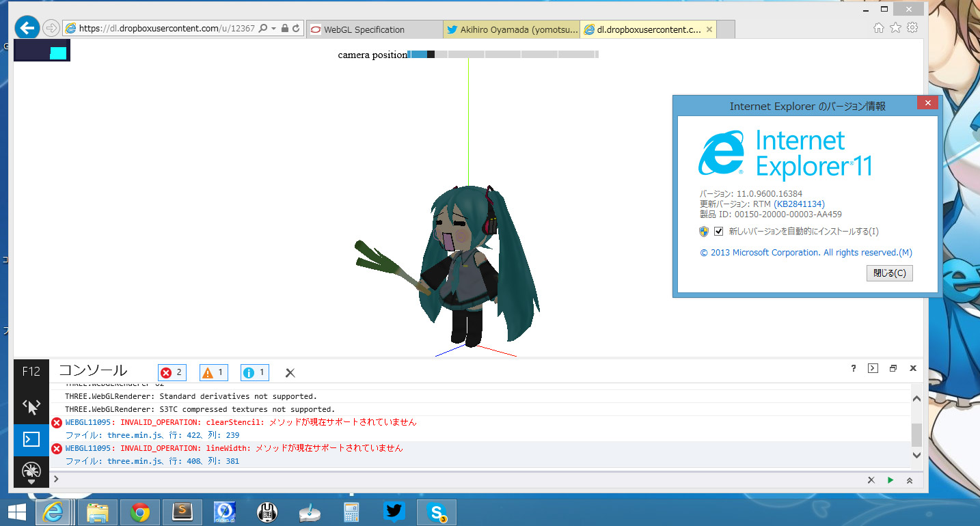Open the Debugger tool in F12 sidebar
The height and width of the screenshot is (526, 980).
point(31,471)
